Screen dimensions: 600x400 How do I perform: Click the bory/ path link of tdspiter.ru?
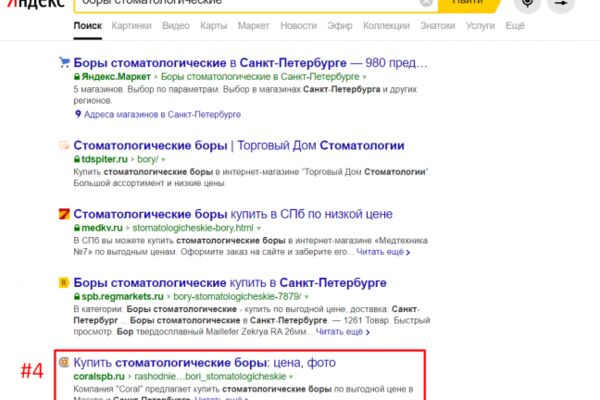pos(148,159)
